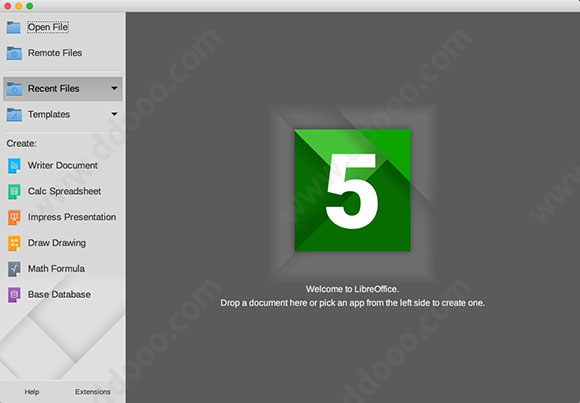Click the Open File folder icon
The width and height of the screenshot is (580, 403).
[14, 27]
